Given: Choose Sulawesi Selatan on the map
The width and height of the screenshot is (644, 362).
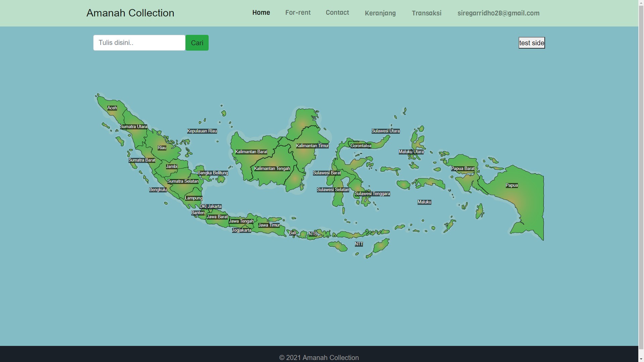Looking at the screenshot, I should pos(333,190).
